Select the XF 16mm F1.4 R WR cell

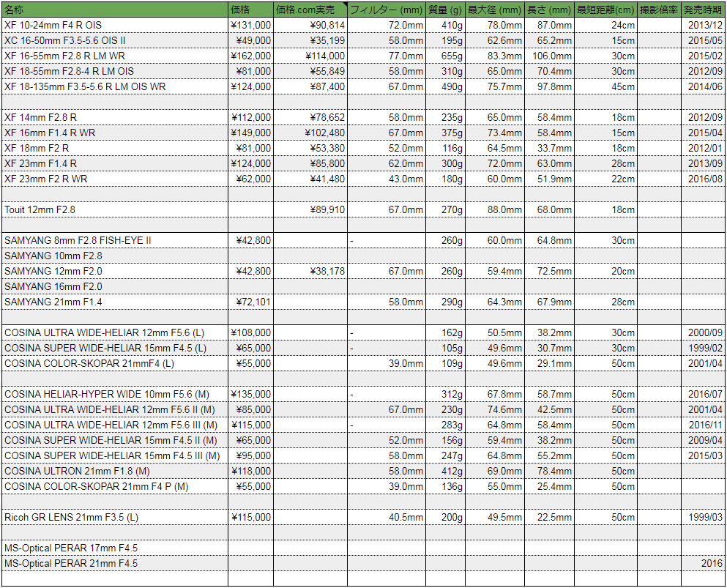pos(114,133)
